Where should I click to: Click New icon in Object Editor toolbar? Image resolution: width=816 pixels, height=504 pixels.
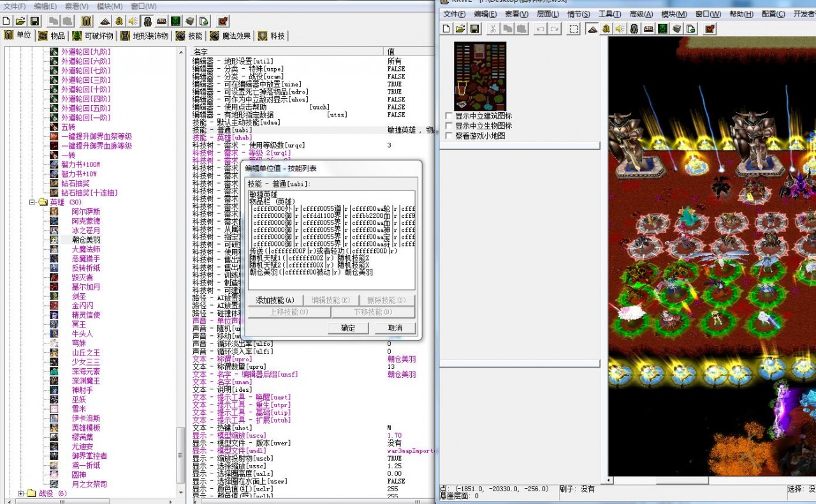tap(6, 21)
